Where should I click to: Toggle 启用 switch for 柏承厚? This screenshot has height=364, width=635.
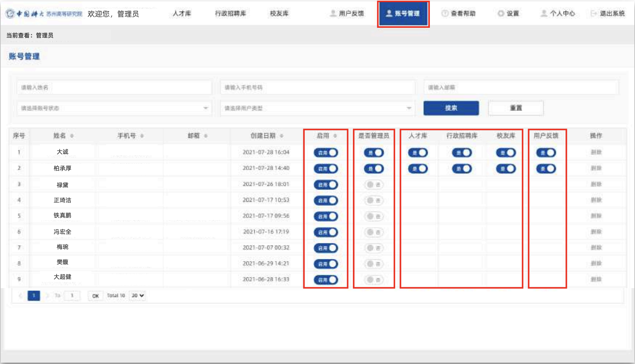326,169
